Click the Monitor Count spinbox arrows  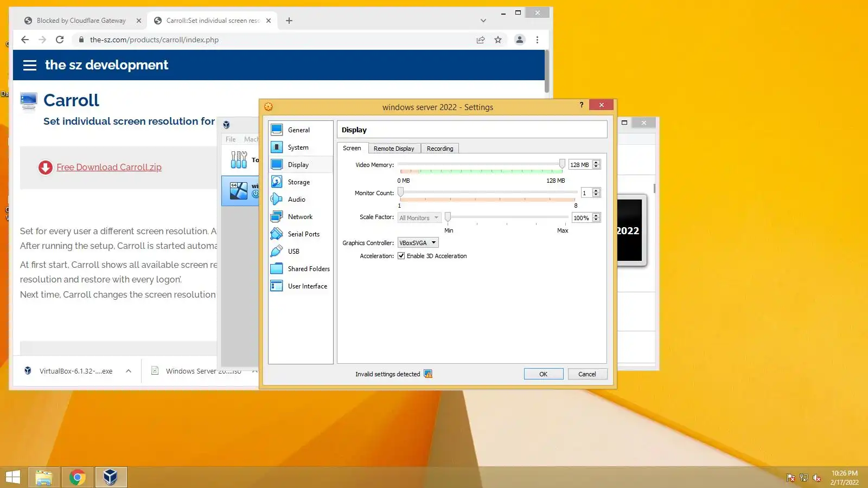pyautogui.click(x=596, y=192)
